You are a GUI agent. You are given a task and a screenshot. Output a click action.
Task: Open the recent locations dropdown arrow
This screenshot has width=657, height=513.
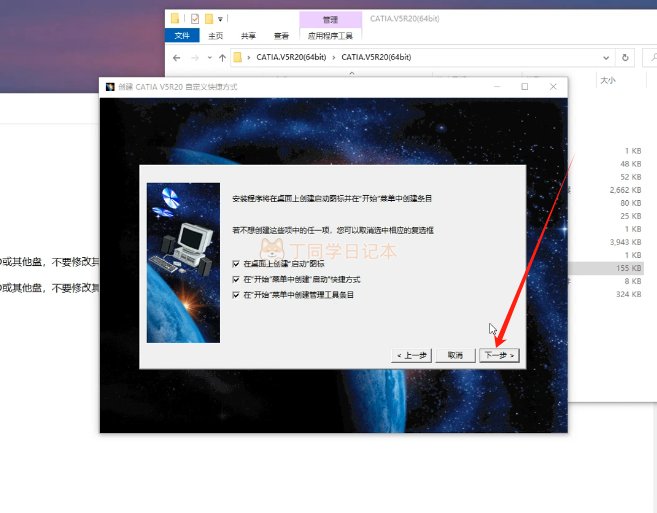pyautogui.click(x=210, y=57)
